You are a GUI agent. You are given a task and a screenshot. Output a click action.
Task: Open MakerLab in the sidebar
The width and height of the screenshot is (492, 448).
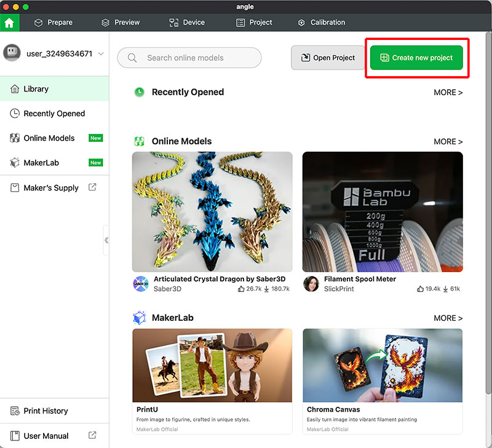click(55, 163)
